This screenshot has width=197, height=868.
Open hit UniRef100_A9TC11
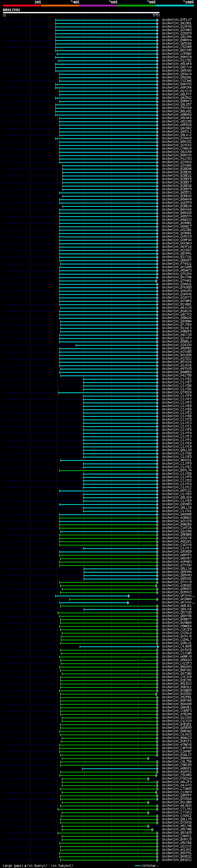(177, 491)
